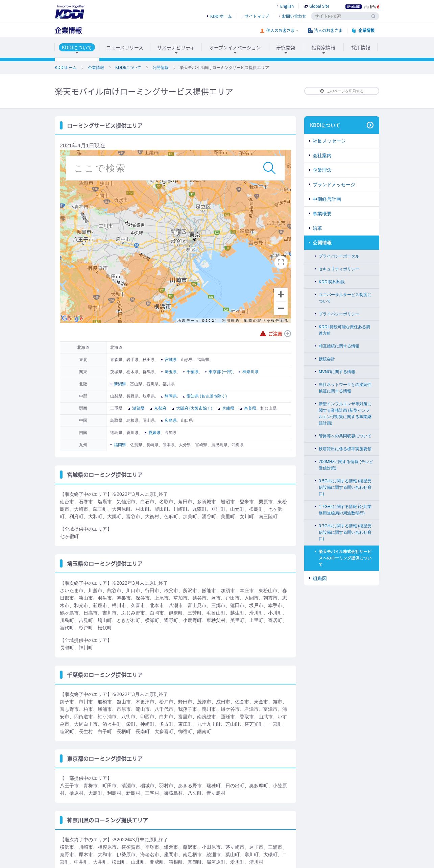Select 公開情報 in sidebar
Image resolution: width=434 pixels, height=868 pixels.
coord(342,243)
